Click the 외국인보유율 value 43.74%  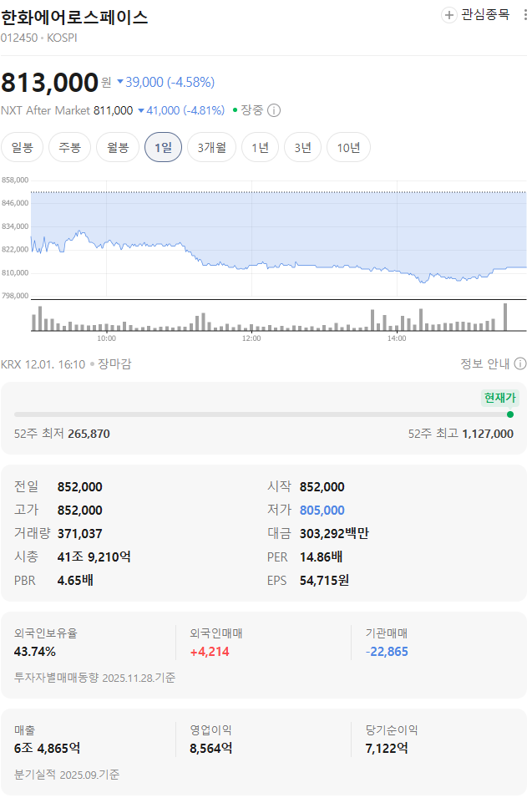pos(34,652)
